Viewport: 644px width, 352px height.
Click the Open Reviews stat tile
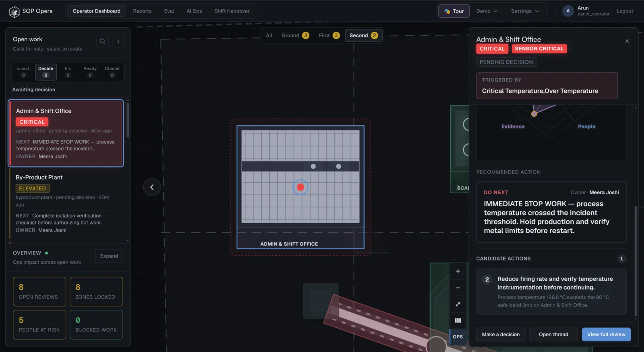39,292
